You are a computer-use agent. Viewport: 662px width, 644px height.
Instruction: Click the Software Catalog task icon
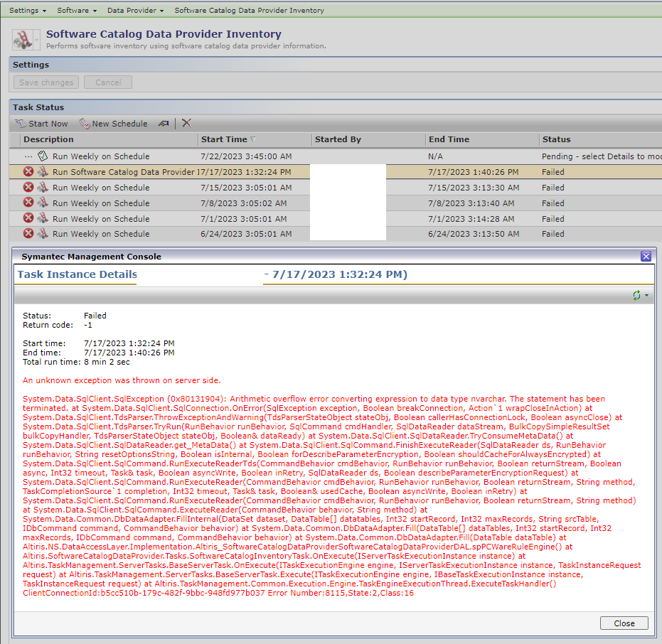[22, 40]
